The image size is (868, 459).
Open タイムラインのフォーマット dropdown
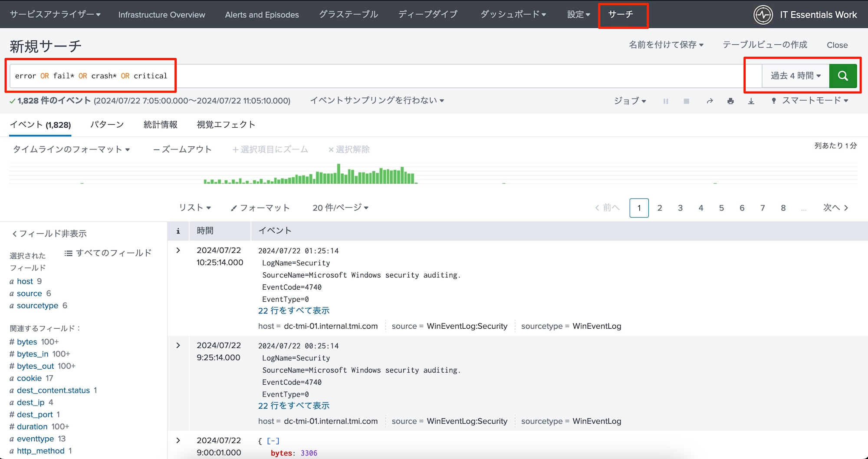(71, 149)
